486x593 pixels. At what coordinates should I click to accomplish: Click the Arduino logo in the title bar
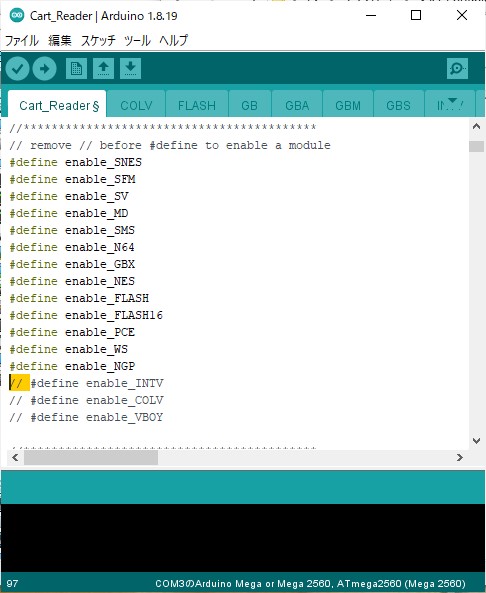click(x=16, y=16)
